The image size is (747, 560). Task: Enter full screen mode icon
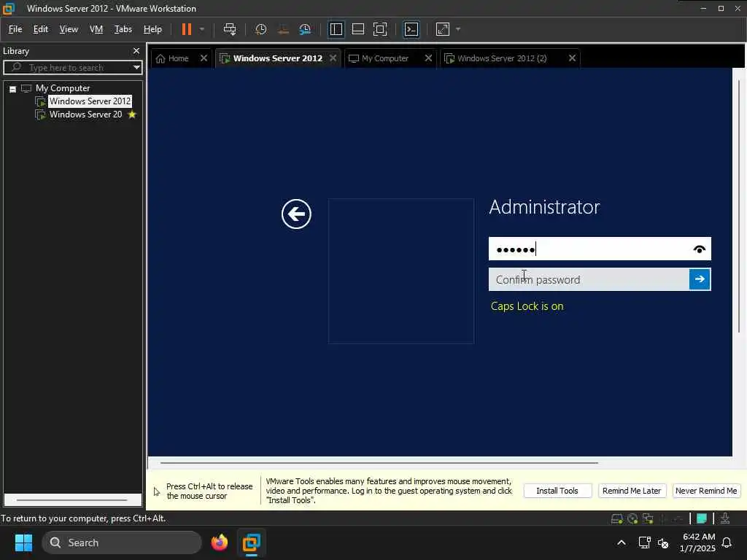pyautogui.click(x=379, y=29)
